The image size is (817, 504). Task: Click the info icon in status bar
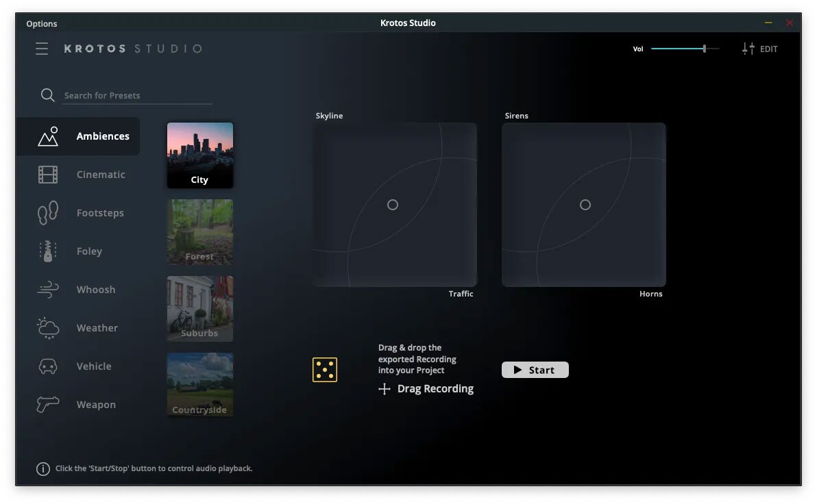tap(42, 469)
